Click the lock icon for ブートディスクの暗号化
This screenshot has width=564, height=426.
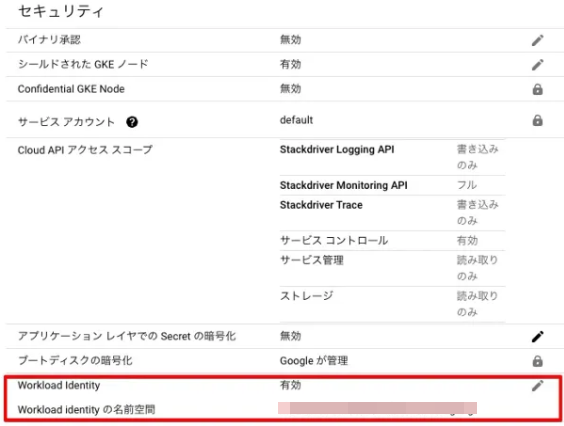pyautogui.click(x=537, y=361)
